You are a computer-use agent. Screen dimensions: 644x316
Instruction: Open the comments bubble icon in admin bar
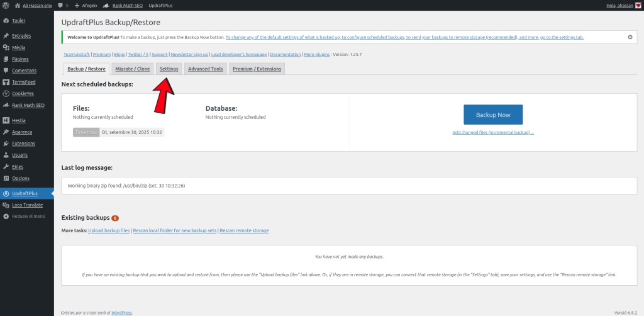[x=60, y=5]
